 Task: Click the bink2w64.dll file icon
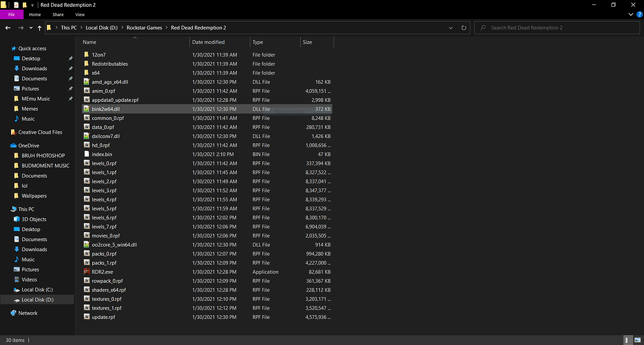[x=86, y=109]
